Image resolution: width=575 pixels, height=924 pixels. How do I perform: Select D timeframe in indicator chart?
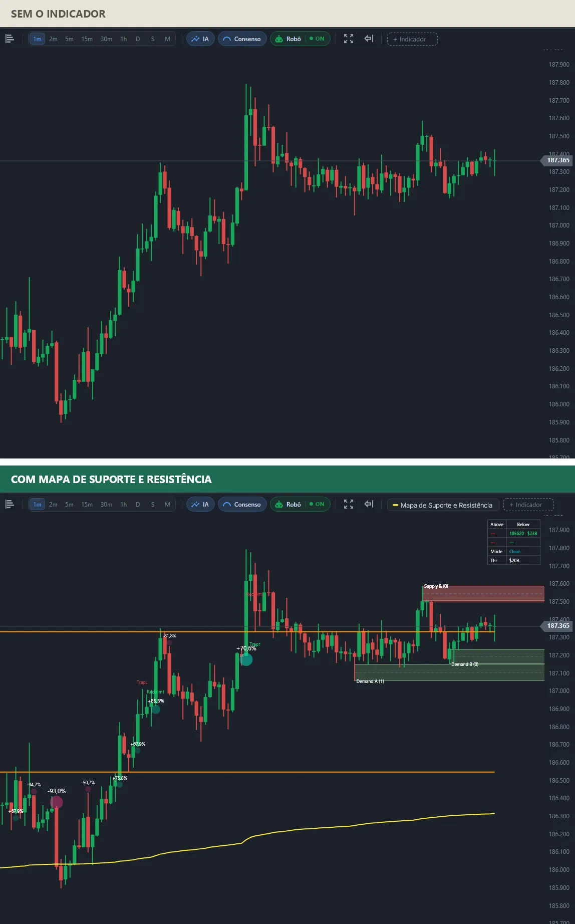(x=138, y=504)
